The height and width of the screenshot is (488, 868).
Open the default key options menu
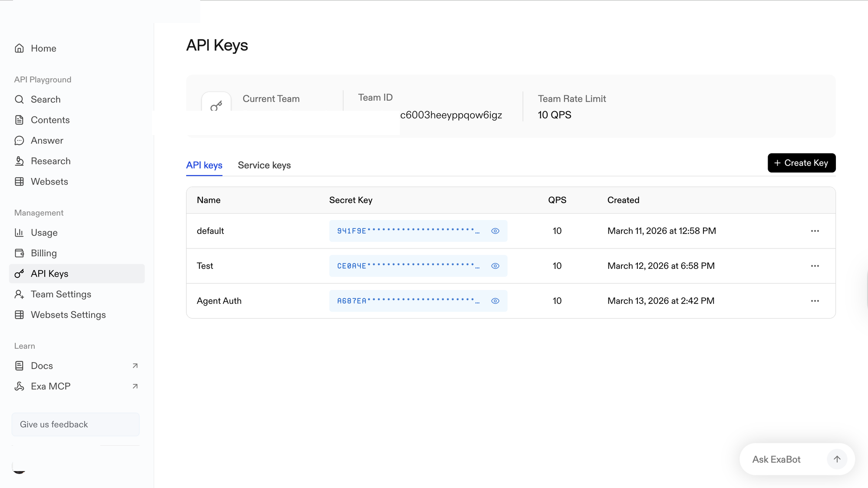click(815, 231)
